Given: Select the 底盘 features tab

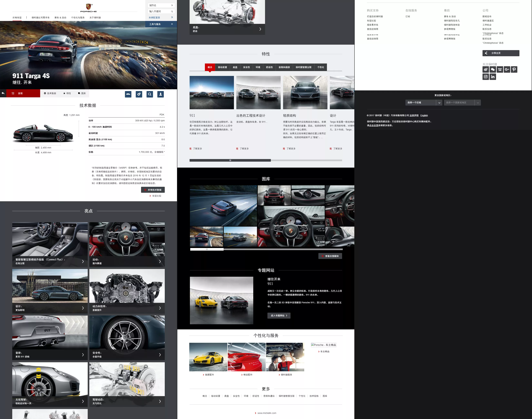Looking at the screenshot, I should pyautogui.click(x=235, y=67).
